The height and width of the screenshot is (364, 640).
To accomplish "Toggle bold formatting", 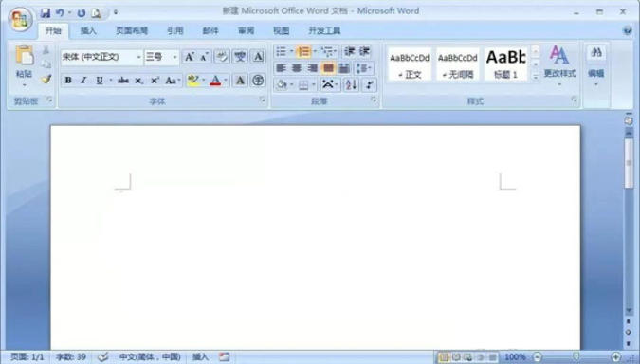I will pyautogui.click(x=68, y=81).
